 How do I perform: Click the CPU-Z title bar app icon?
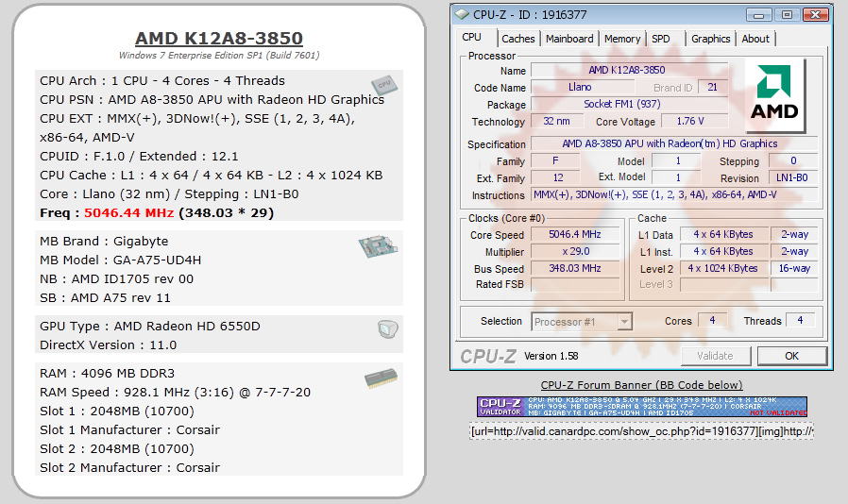461,15
